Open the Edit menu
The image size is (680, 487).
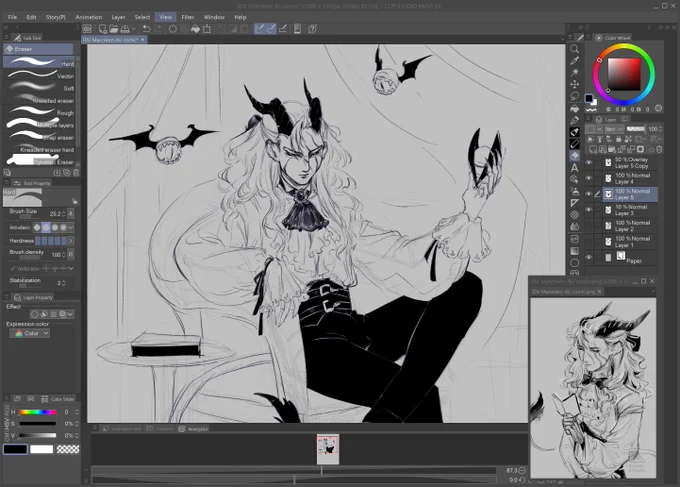point(31,17)
